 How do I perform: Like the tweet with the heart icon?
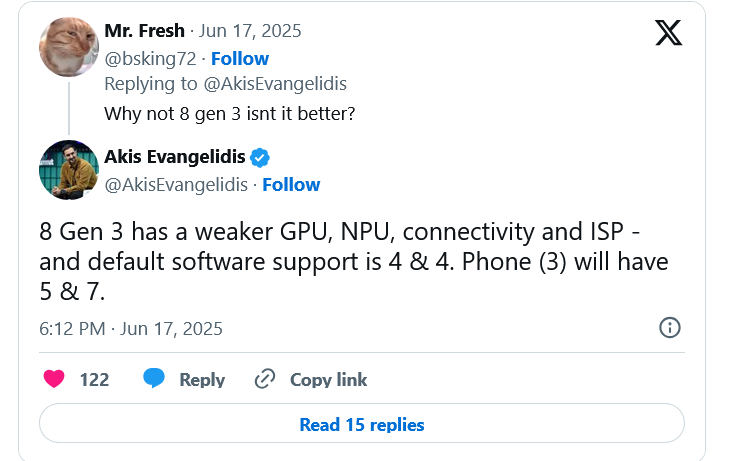coord(55,379)
